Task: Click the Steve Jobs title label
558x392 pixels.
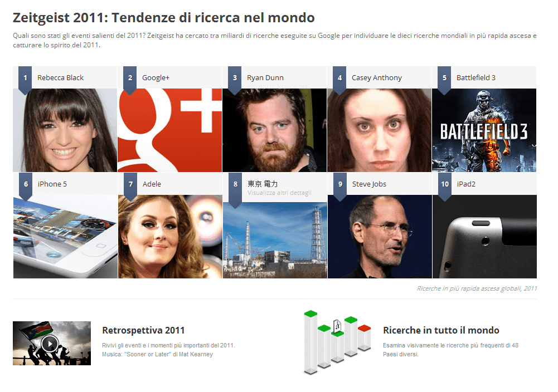Action: click(x=369, y=184)
